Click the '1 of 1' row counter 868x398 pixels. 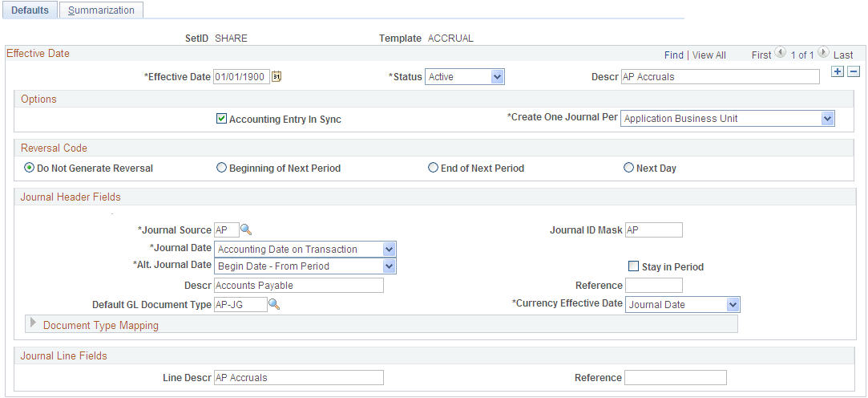coord(802,55)
